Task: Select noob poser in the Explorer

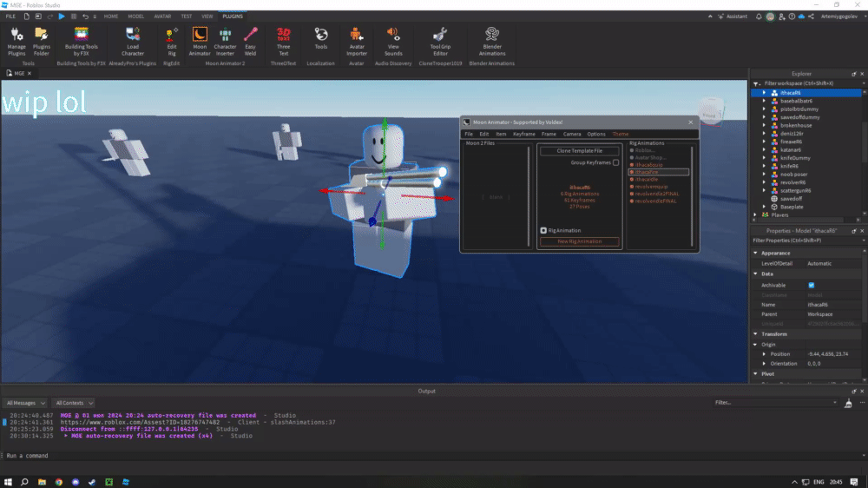Action: (793, 174)
